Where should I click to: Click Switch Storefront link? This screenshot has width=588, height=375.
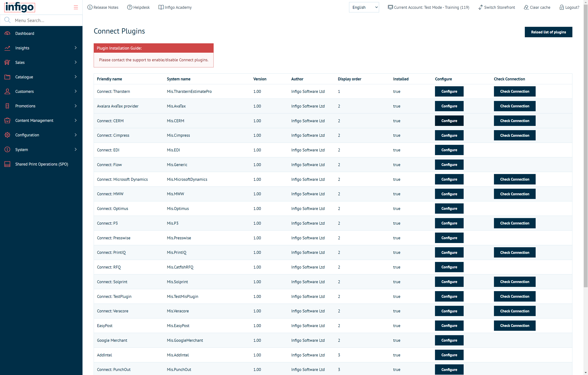pos(497,7)
